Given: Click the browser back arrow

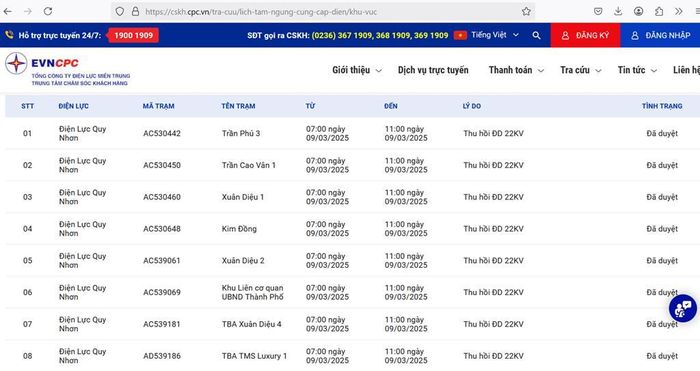Looking at the screenshot, I should click(x=8, y=11).
